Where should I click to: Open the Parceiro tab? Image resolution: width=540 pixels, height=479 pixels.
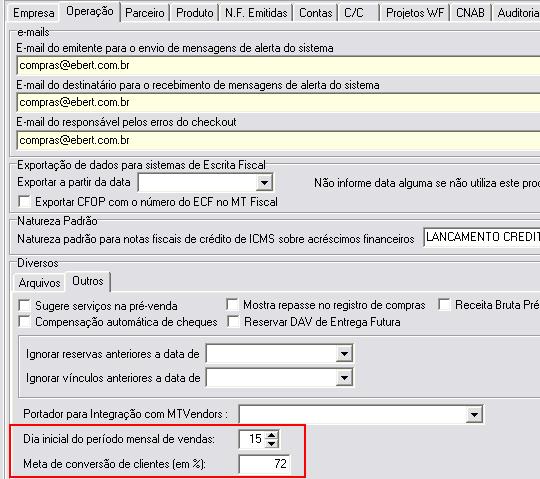[x=145, y=13]
